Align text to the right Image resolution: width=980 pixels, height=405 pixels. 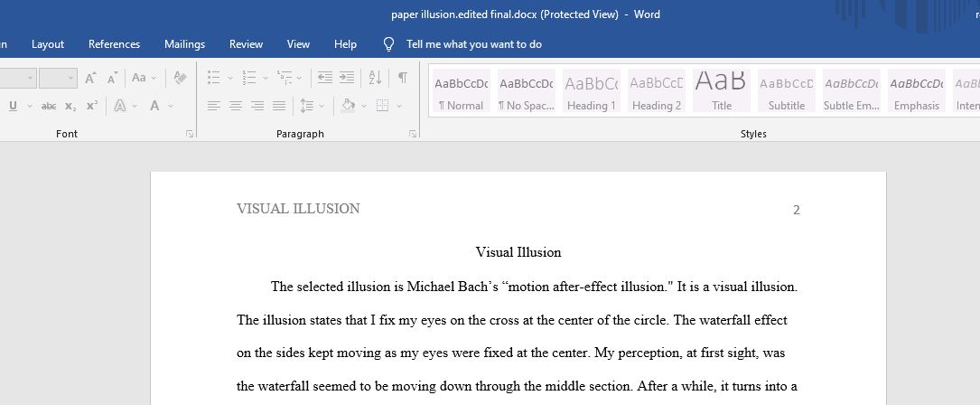coord(257,106)
